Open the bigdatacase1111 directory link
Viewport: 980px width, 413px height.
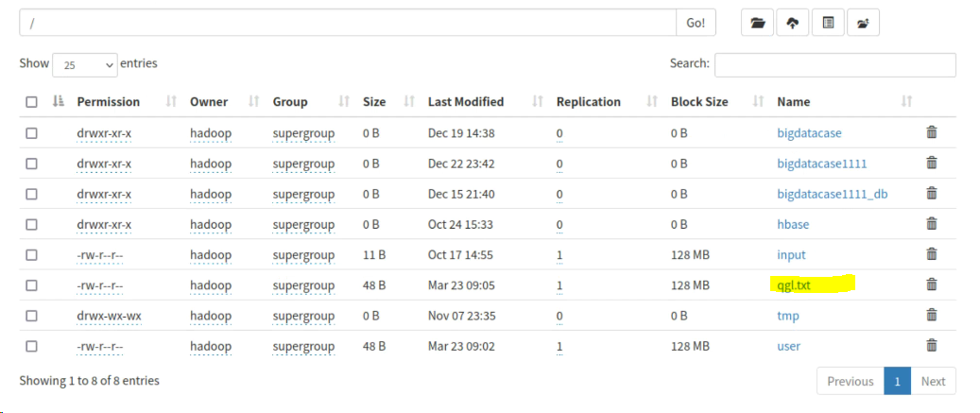821,163
